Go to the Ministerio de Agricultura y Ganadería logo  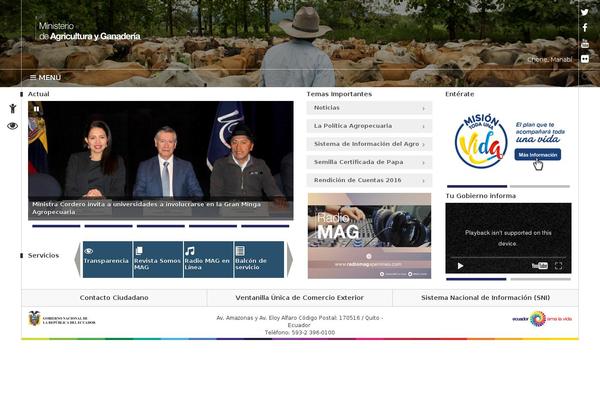pos(89,31)
